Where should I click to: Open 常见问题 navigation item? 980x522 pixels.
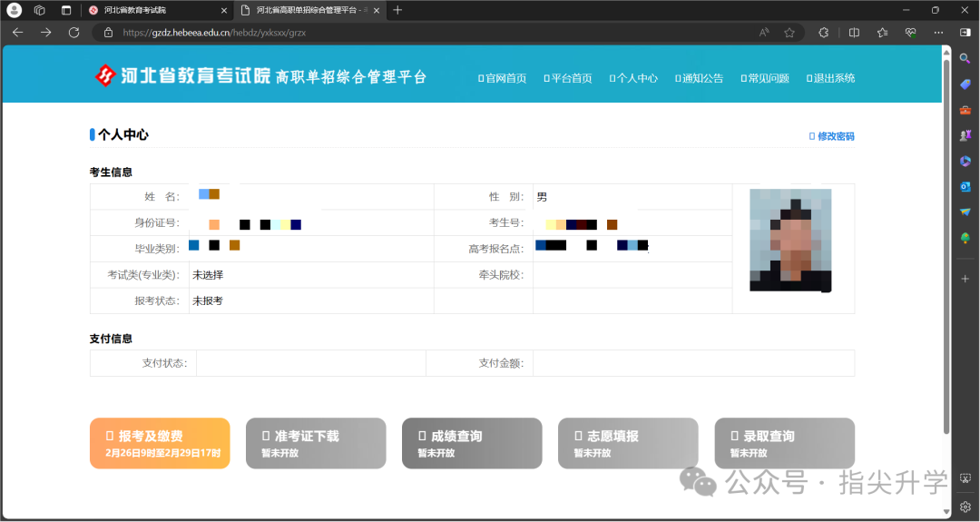[765, 78]
